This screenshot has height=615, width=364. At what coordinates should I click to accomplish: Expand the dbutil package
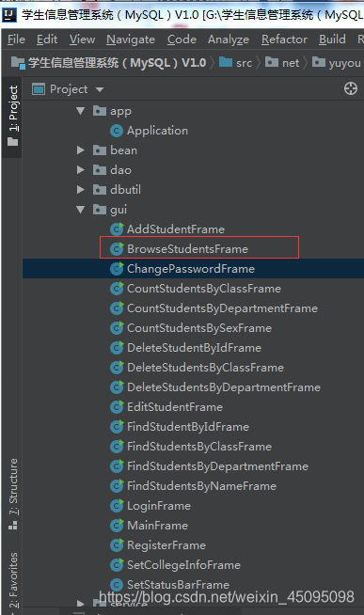[81, 189]
